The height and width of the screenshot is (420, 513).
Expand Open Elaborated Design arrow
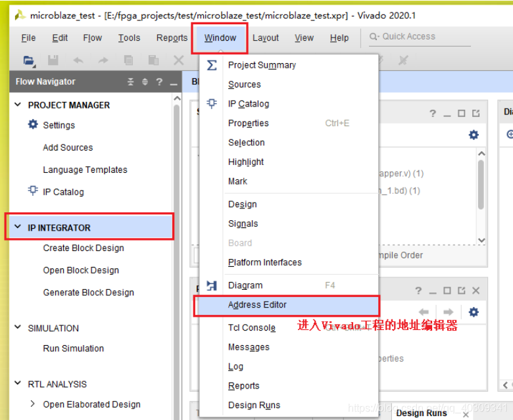[x=32, y=404]
